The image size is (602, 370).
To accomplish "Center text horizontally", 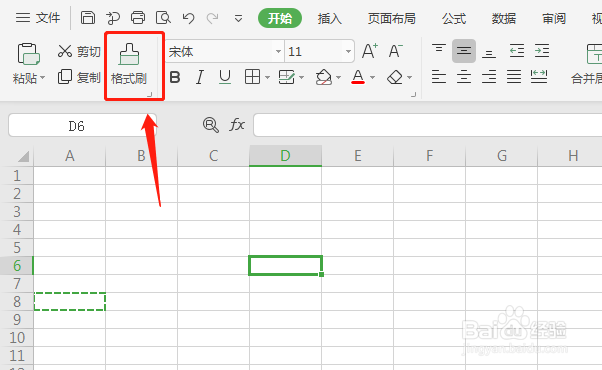I will [464, 77].
